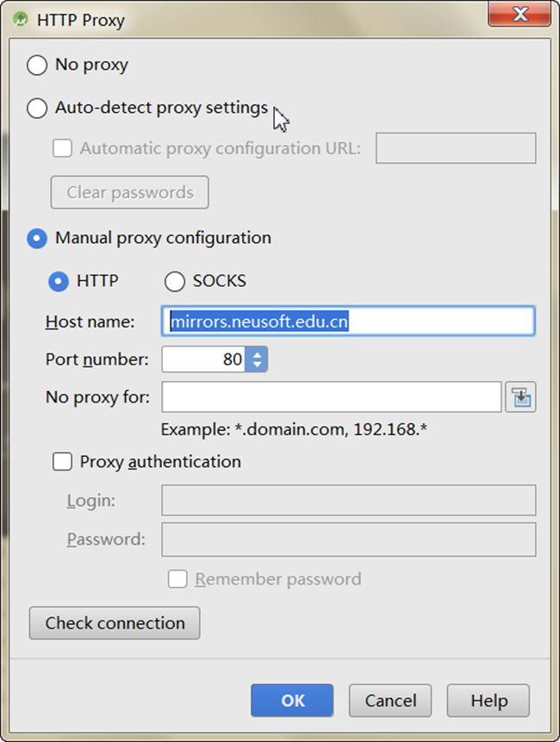Click the Clear passwords button

point(129,192)
